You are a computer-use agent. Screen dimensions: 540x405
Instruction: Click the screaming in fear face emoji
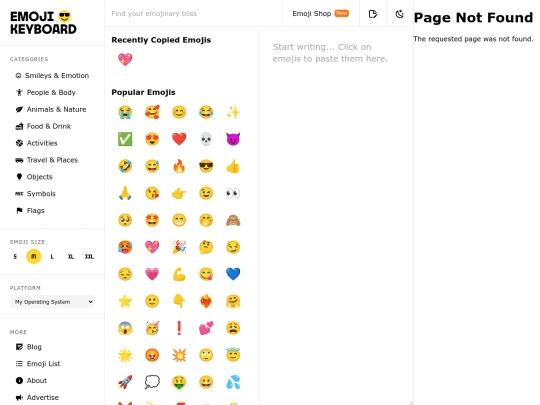(x=125, y=328)
